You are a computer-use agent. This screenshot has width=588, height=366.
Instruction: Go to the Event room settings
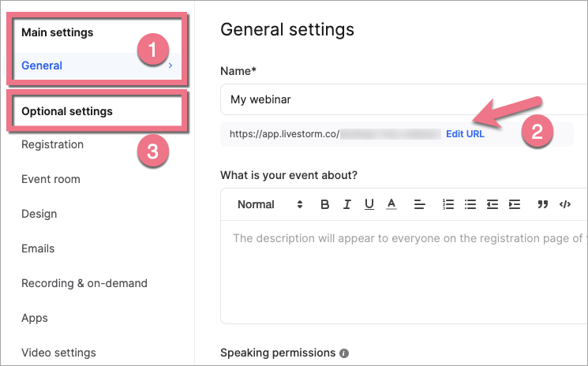pyautogui.click(x=51, y=179)
